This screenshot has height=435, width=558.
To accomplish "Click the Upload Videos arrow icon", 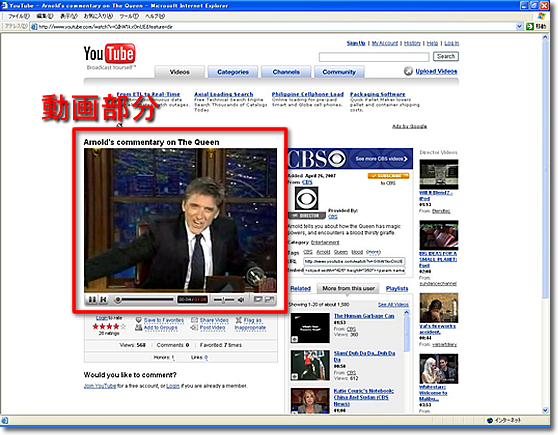I will 408,71.
